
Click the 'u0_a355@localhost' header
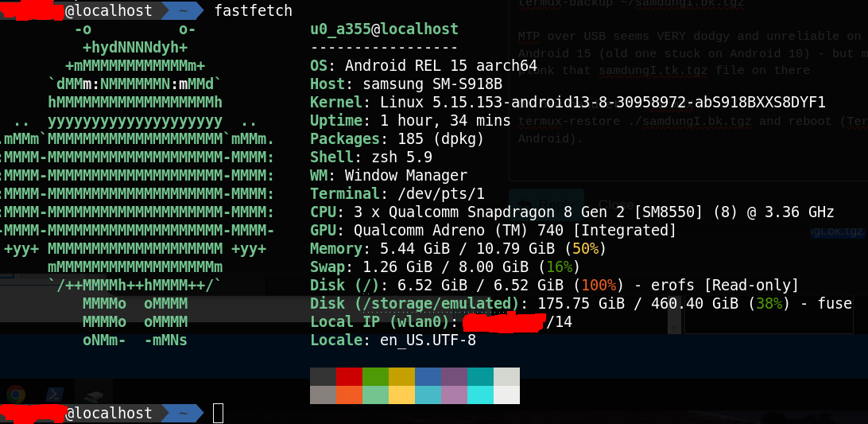(x=384, y=29)
